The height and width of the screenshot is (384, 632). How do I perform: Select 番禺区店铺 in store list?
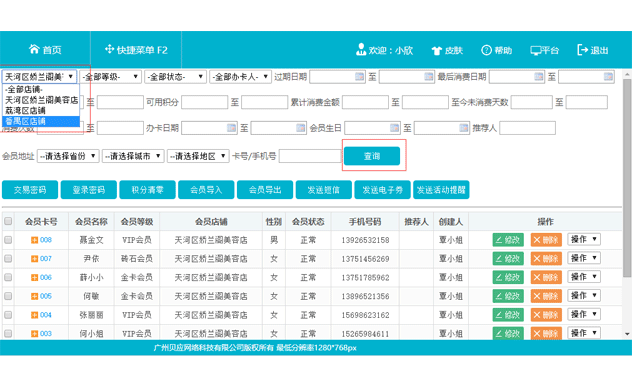(41, 121)
